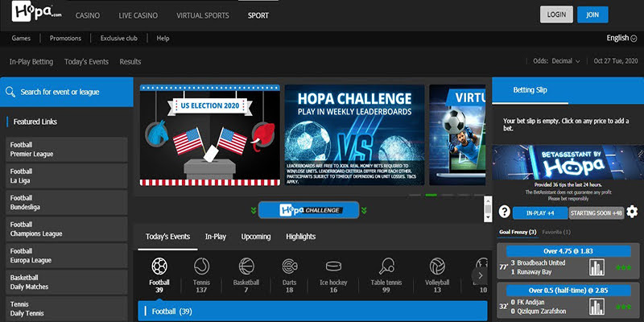
Task: Collapse the Football (39) section header
Action: pos(312,312)
